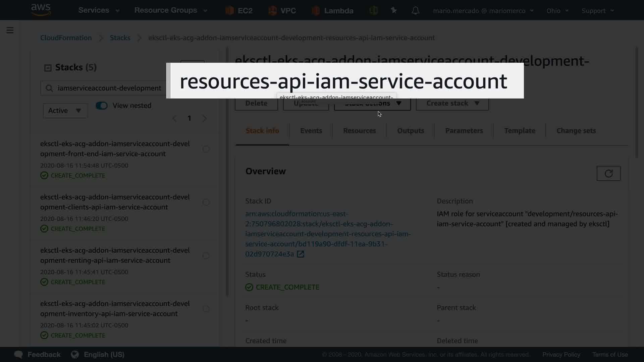Switch to the Events tab
The width and height of the screenshot is (644, 362).
point(311,131)
